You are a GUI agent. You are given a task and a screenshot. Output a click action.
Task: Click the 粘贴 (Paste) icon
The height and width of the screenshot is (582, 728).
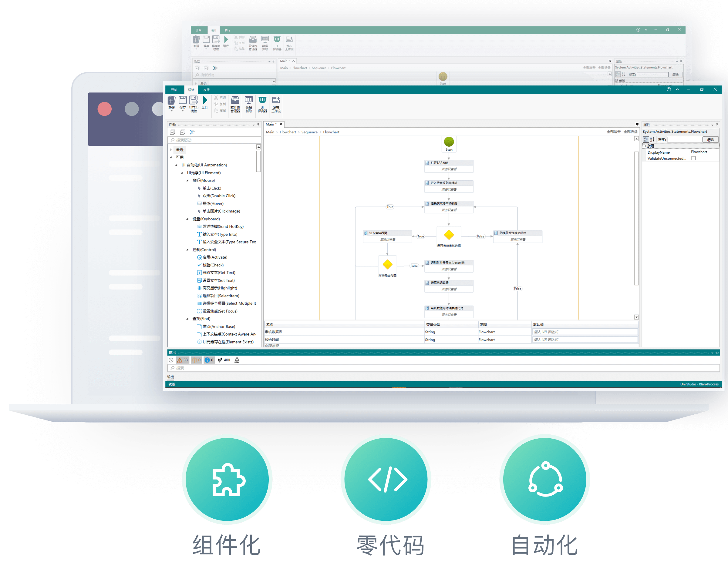point(216,110)
